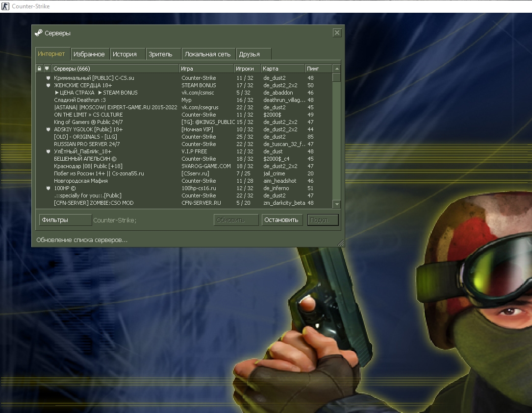Click scrollbar down arrow in server list
The image size is (532, 413).
336,204
